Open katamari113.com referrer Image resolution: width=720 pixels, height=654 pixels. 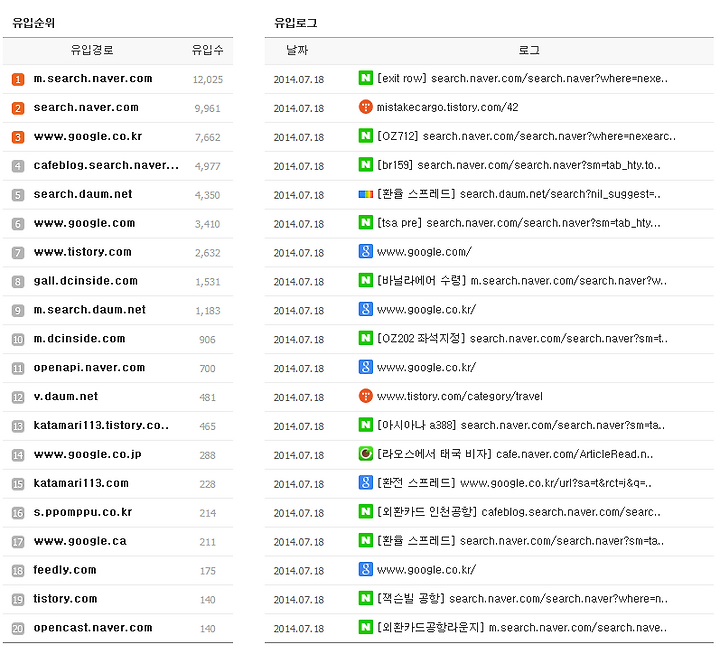coord(81,483)
